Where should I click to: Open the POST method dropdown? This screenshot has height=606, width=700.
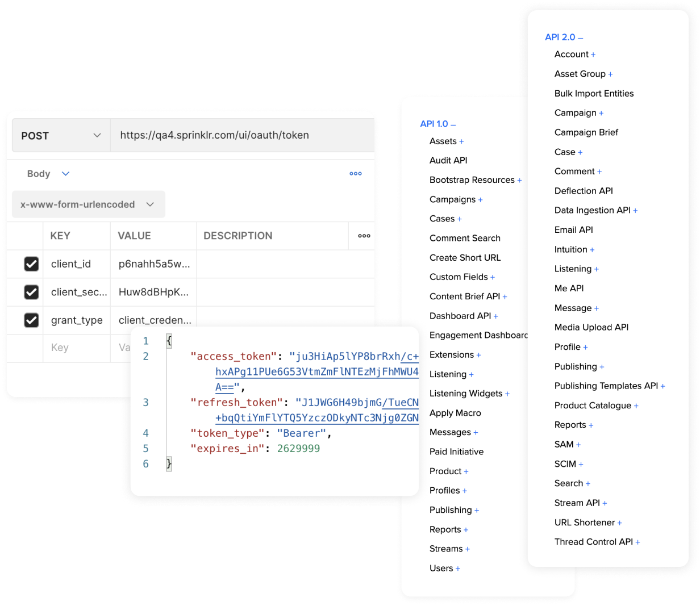tap(97, 135)
